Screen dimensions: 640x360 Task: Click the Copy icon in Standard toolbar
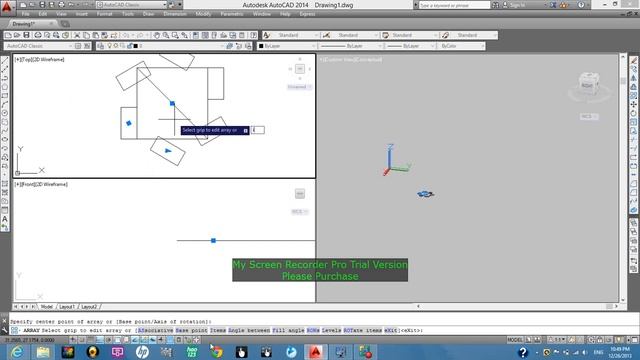(x=86, y=36)
